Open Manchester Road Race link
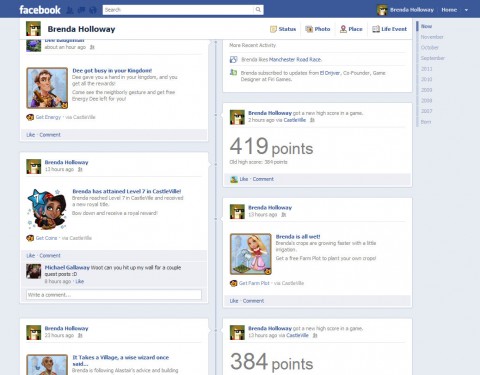The width and height of the screenshot is (480, 375). pyautogui.click(x=295, y=60)
